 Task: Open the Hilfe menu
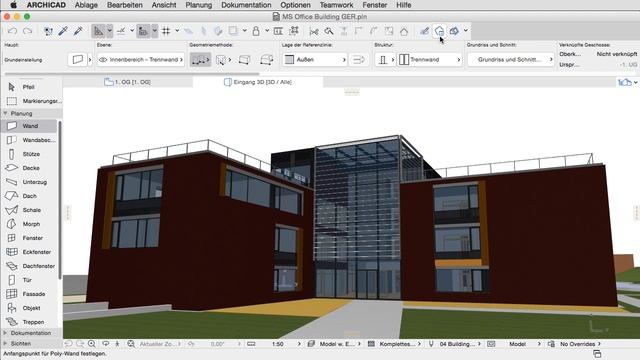pos(404,5)
